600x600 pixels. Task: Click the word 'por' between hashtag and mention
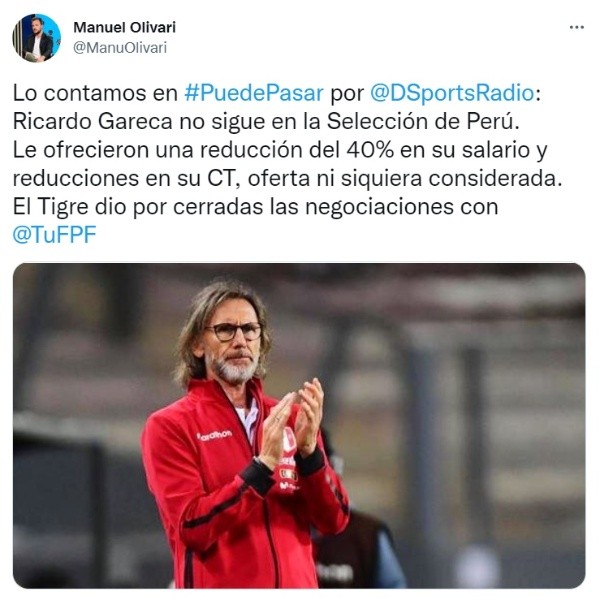coord(347,95)
